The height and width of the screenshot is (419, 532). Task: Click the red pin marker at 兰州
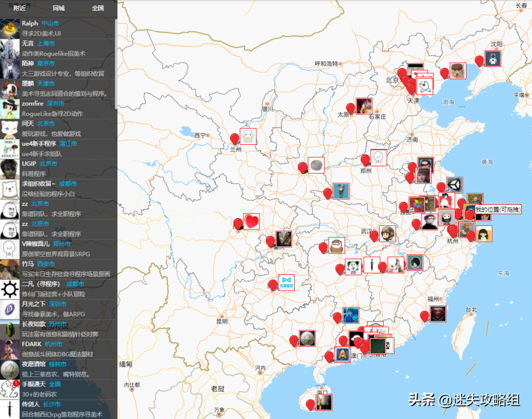(234, 138)
